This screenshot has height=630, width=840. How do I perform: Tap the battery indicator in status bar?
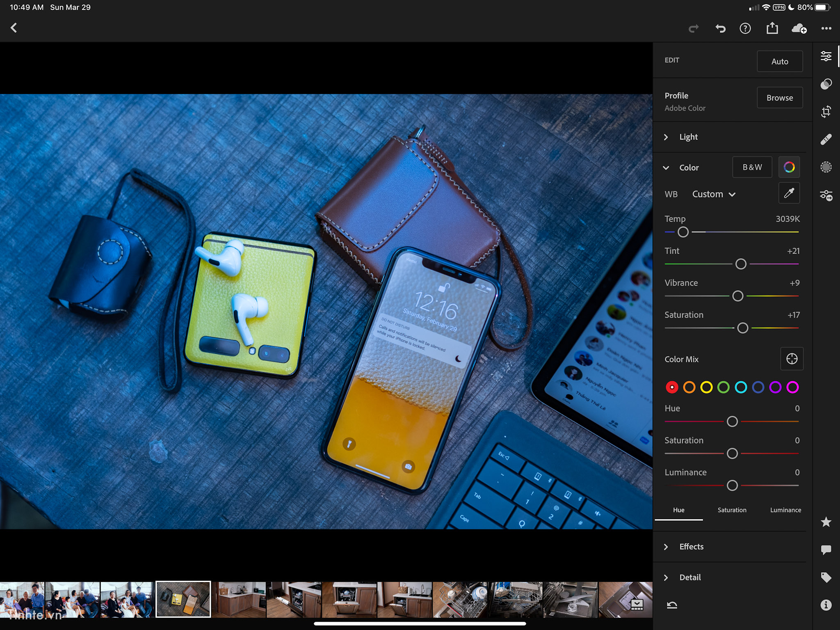(x=823, y=7)
